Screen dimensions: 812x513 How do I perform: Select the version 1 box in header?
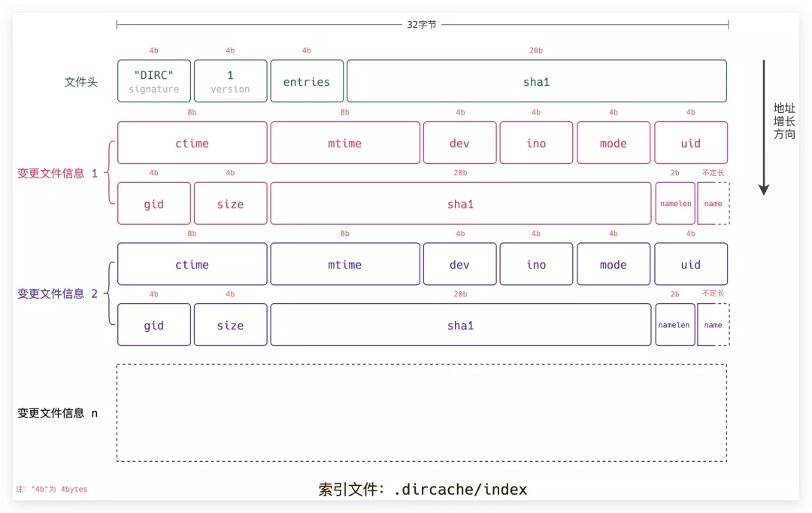point(231,80)
